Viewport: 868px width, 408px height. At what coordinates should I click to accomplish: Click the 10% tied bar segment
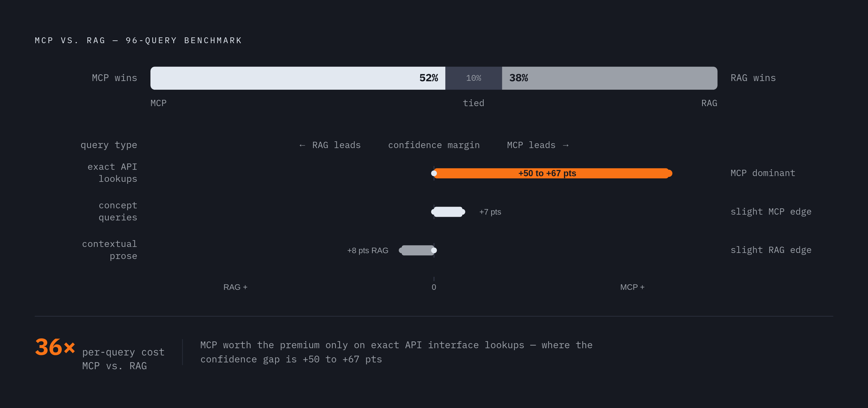(474, 78)
